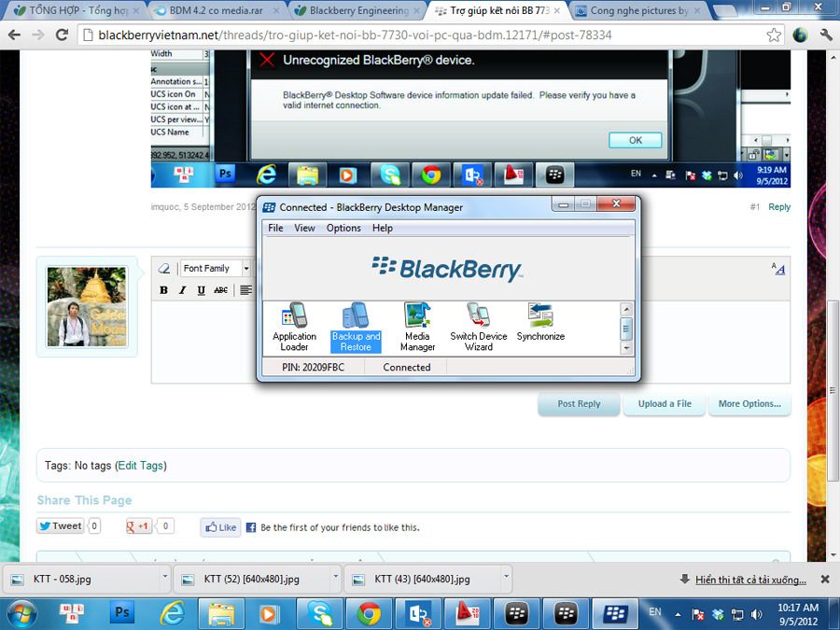The image size is (840, 630).
Task: Open the File menu in Desktop Manager
Action: pos(275,229)
